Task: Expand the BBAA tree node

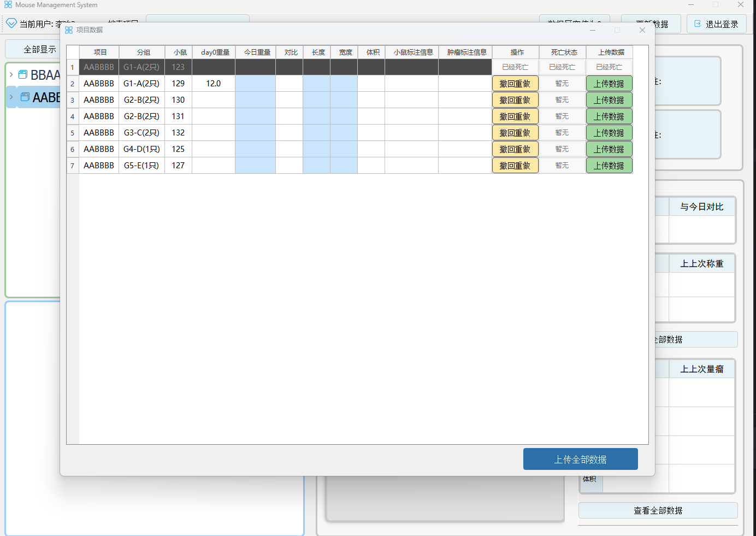Action: (x=11, y=75)
